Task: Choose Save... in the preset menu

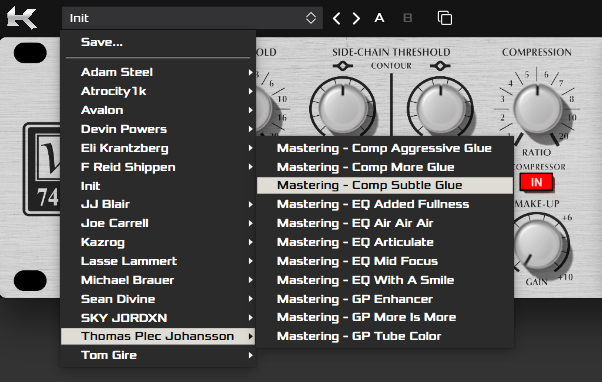Action: (x=158, y=42)
